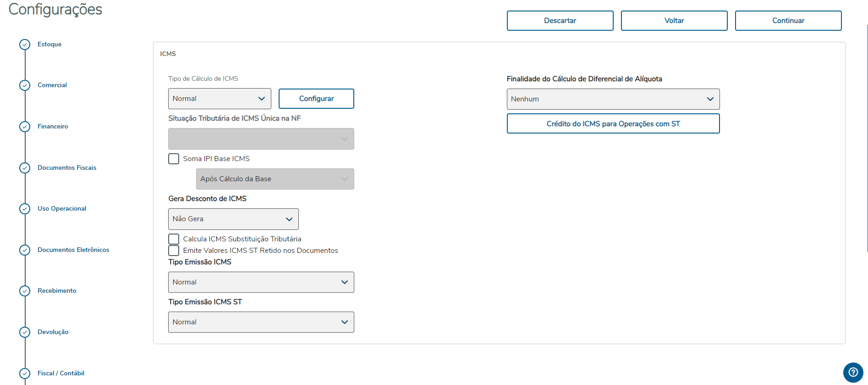Viewport: 868px width, 385px height.
Task: Open the help question mark icon
Action: point(853,372)
